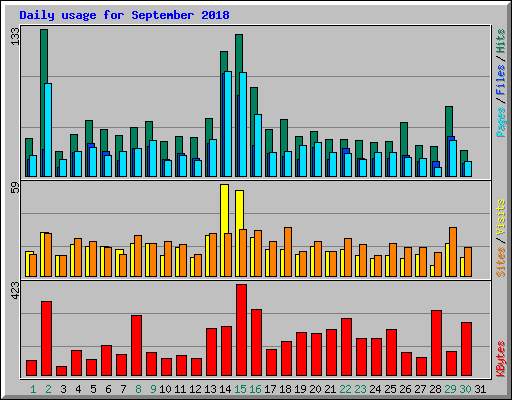The width and height of the screenshot is (512, 400).
Task: Click day label "29" on the x-axis
Action: click(x=450, y=389)
